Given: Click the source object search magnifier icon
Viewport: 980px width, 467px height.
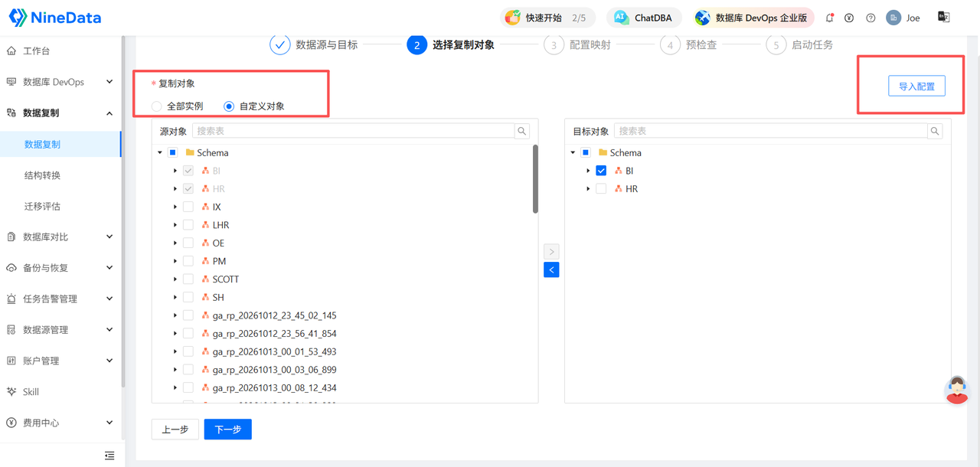Looking at the screenshot, I should point(522,131).
